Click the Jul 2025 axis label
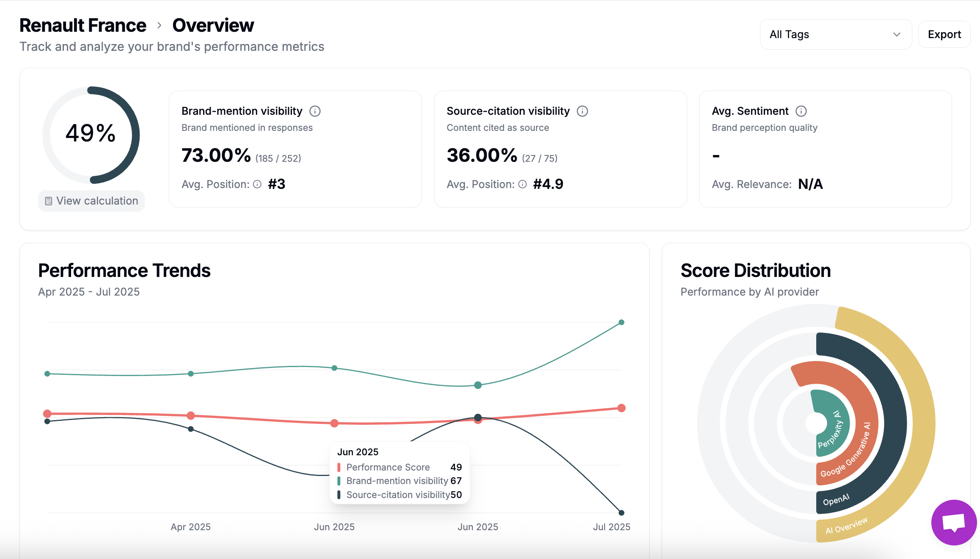 611,527
